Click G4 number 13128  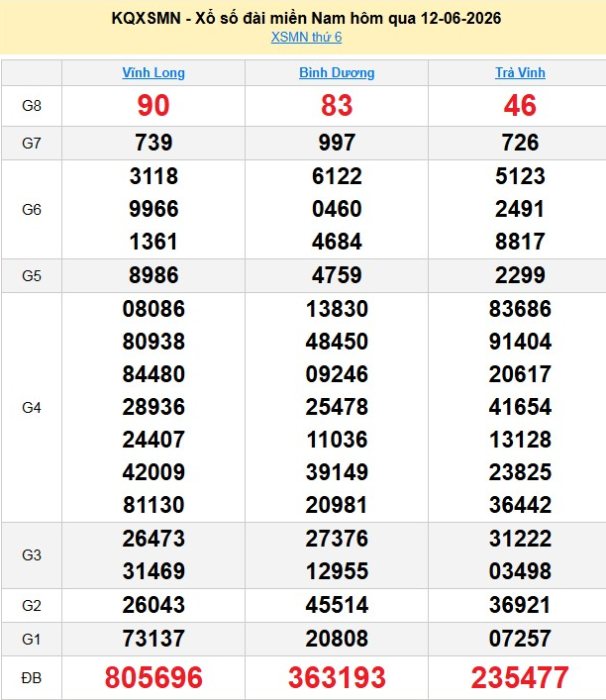point(520,440)
